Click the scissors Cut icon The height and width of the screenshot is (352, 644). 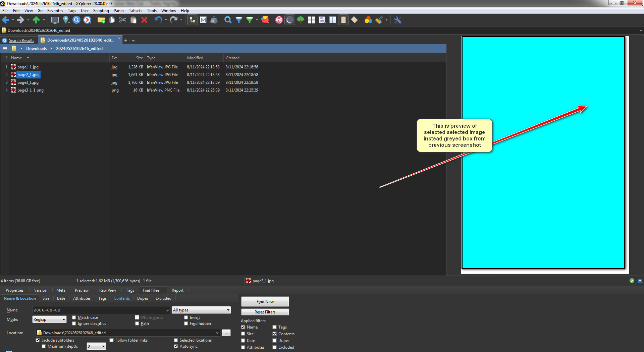(x=123, y=20)
